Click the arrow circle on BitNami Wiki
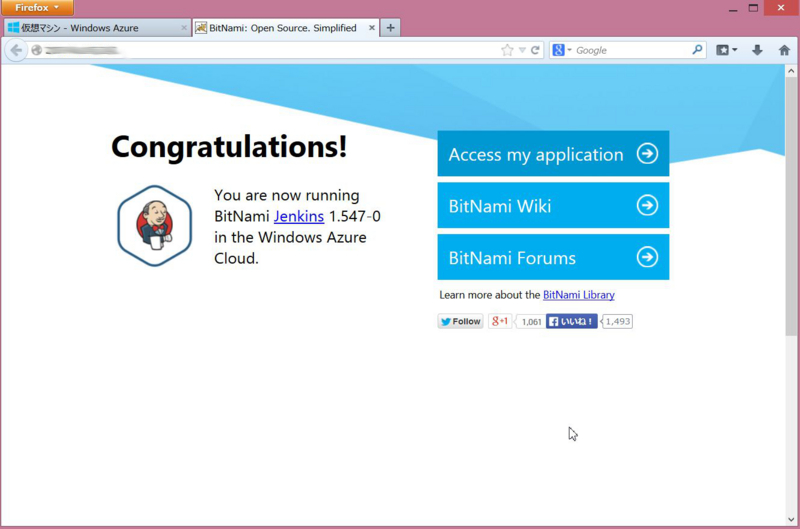 (x=647, y=205)
